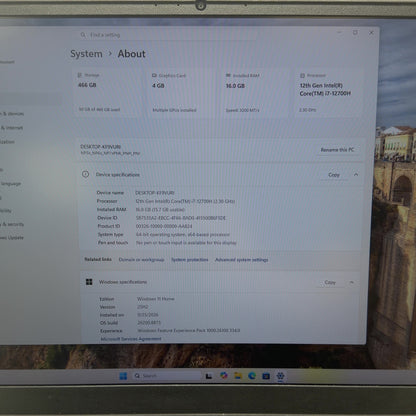Launch Copilot from the taskbar
This screenshot has height=416, width=416.
pyautogui.click(x=224, y=376)
